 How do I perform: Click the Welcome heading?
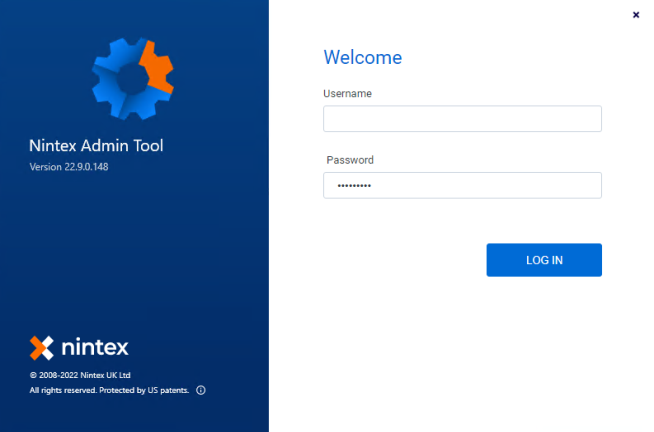(363, 57)
